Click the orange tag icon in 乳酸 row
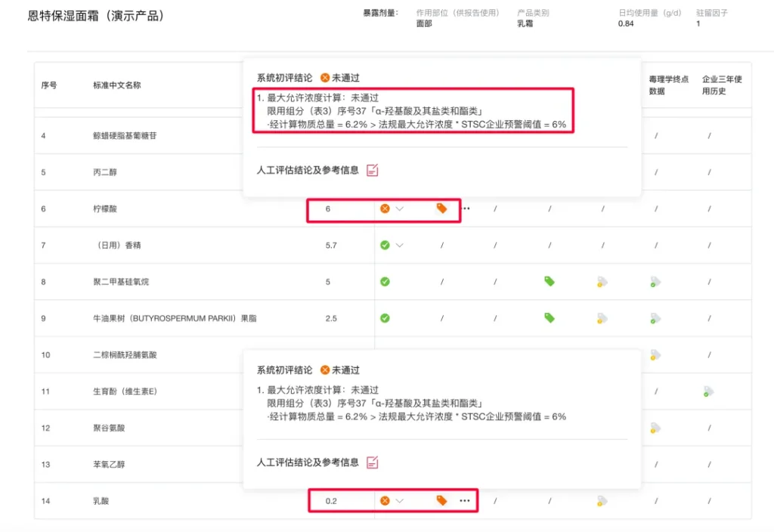 coord(441,500)
